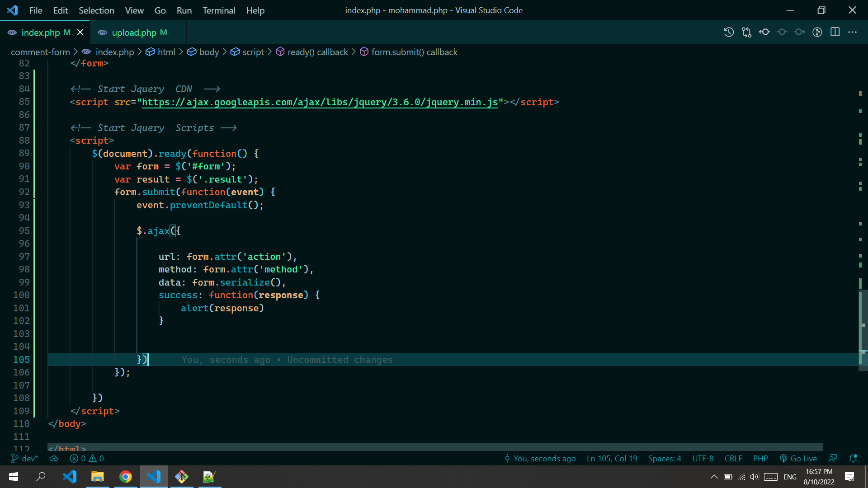This screenshot has height=488, width=868.
Task: Click the active VS Code taskbar icon
Action: (x=154, y=477)
